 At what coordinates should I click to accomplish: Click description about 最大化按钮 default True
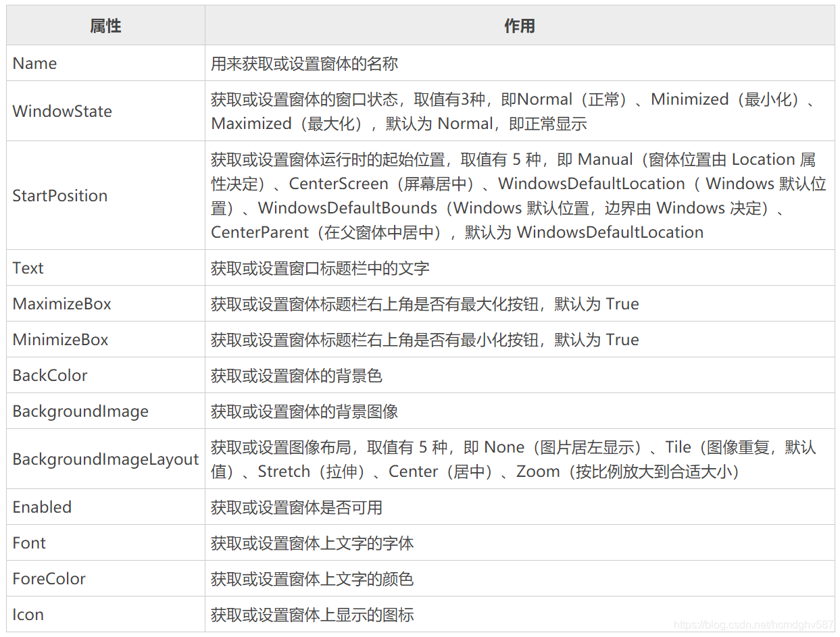[x=424, y=304]
